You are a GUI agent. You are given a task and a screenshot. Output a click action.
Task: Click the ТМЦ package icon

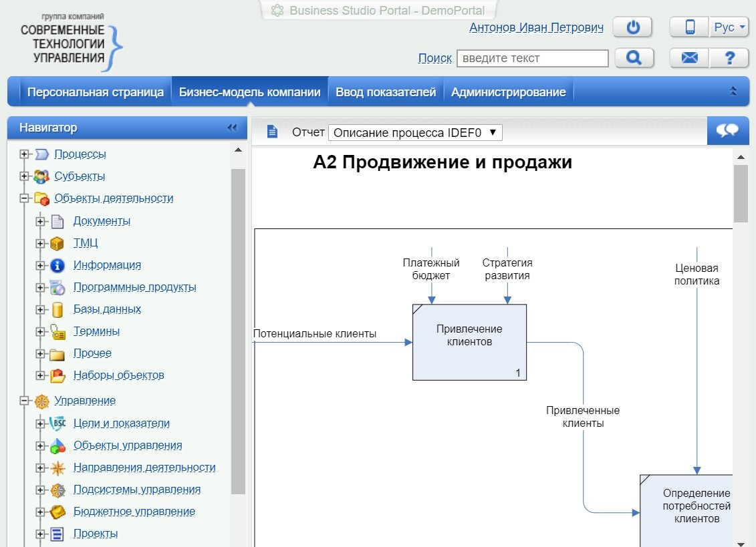point(57,242)
